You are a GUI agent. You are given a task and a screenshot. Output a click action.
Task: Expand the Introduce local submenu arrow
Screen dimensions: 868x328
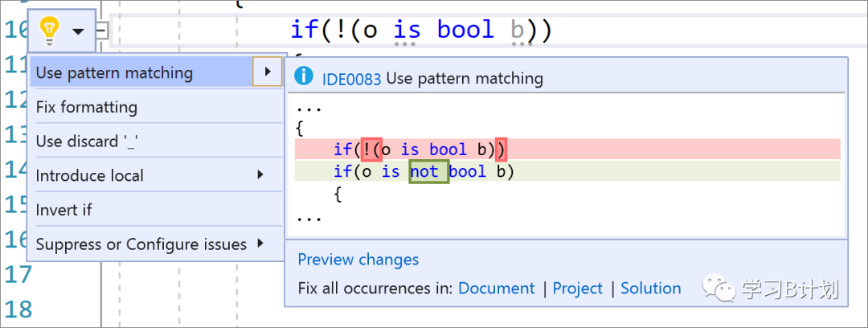coord(260,175)
